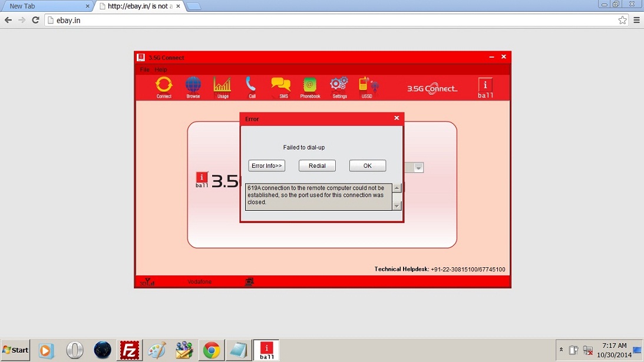Open the Help menu

coord(161,69)
